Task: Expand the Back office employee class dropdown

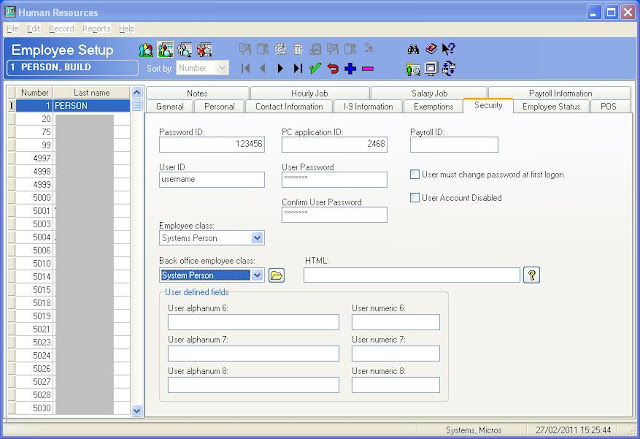Action: coord(257,275)
